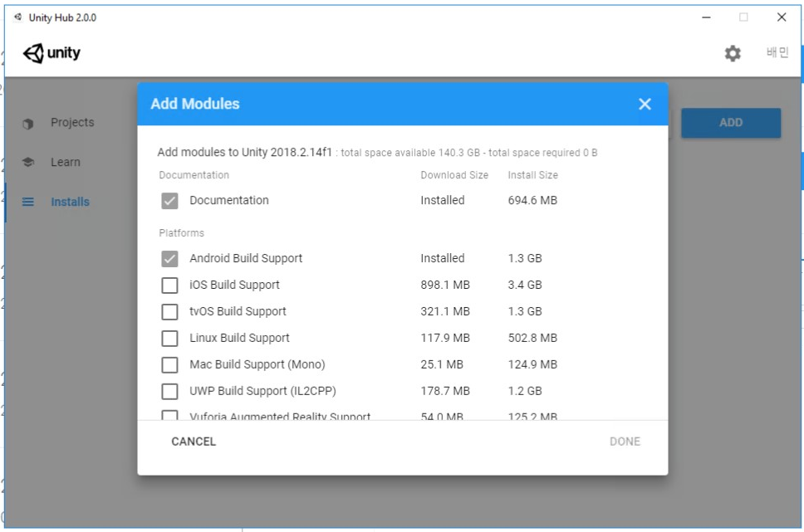Image resolution: width=804 pixels, height=532 pixels.
Task: Click the 321.1 MB download size
Action: click(x=445, y=311)
